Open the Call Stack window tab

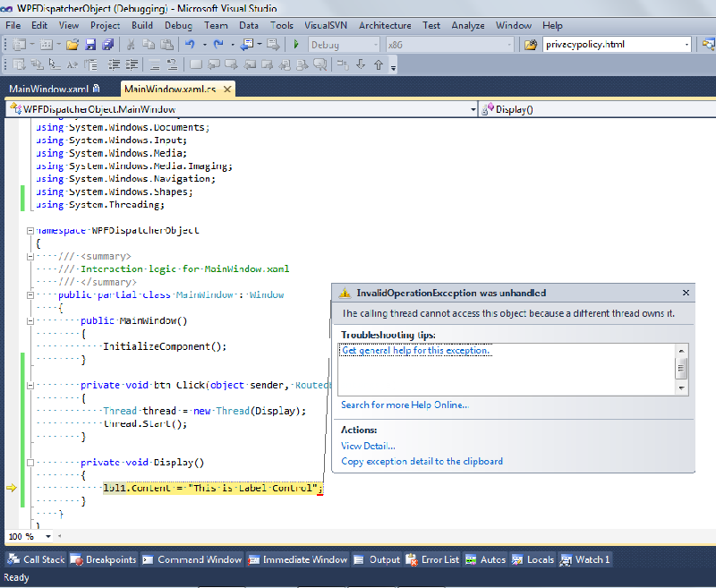36,559
